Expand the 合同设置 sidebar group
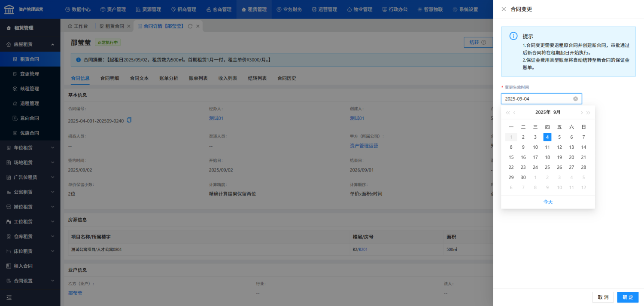Screen dimensions: 644x306 click(x=30, y=281)
